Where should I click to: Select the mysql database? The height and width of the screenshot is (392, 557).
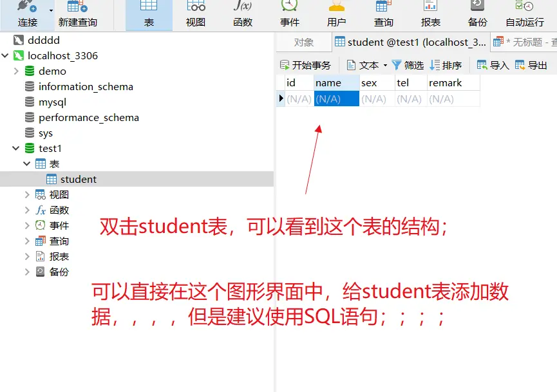[x=52, y=102]
